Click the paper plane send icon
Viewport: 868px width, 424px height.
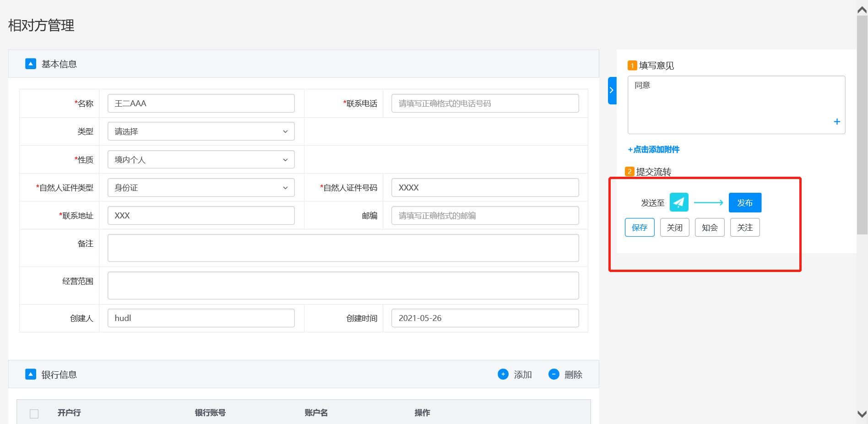(x=678, y=202)
